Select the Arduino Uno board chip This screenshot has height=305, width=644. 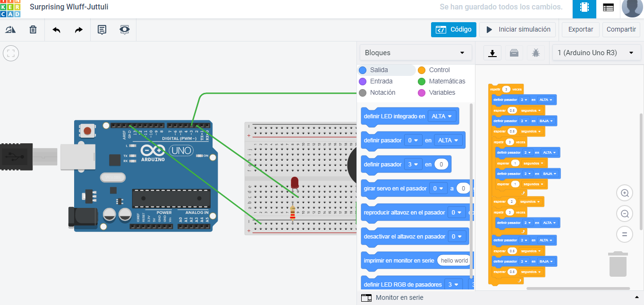(x=171, y=198)
